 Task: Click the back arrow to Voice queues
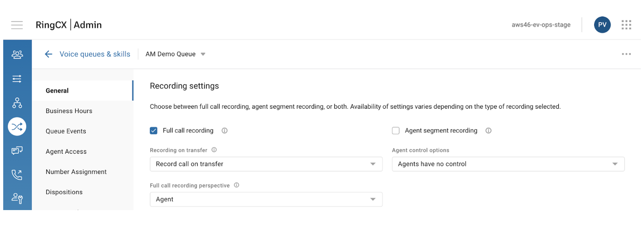click(x=49, y=54)
